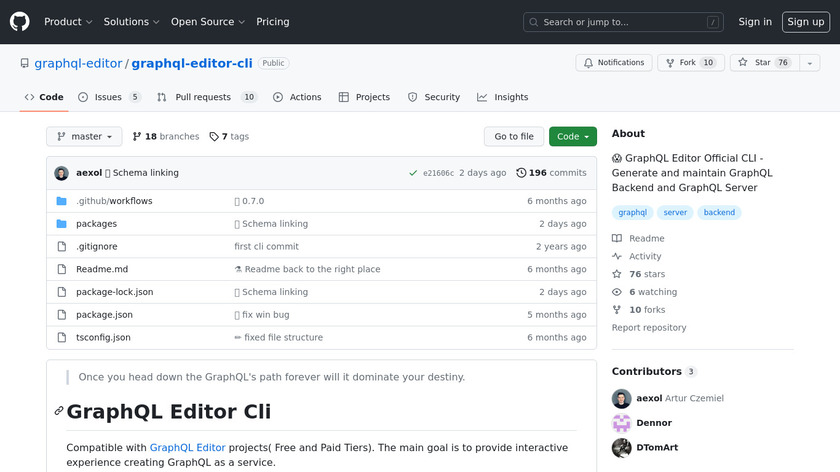Screen dimensions: 840x472
Task: Open the Open Source dropdown
Action: tap(208, 22)
